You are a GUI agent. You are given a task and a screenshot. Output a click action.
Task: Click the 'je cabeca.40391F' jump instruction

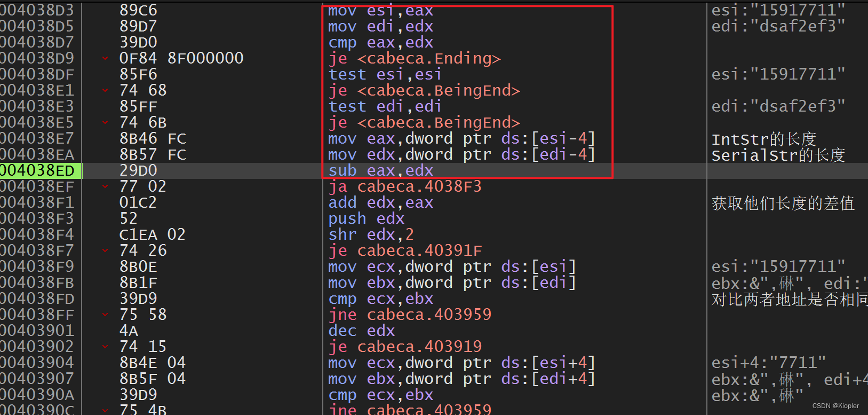(x=405, y=250)
